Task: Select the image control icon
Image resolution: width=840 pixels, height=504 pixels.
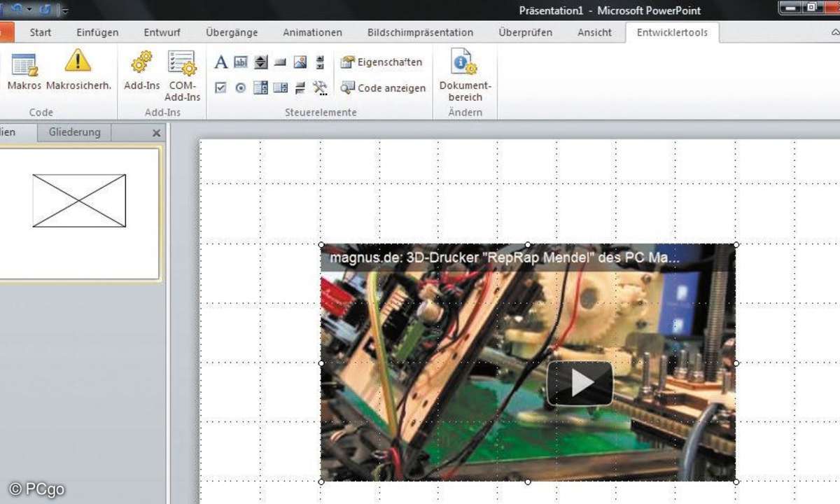Action: tap(300, 63)
